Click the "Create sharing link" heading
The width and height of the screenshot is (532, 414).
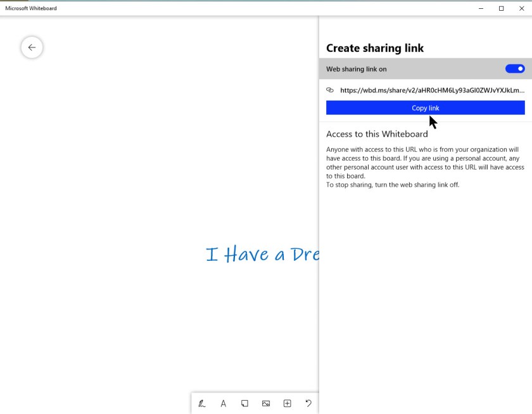(375, 48)
